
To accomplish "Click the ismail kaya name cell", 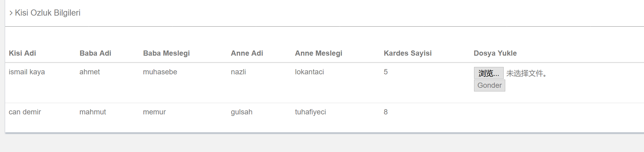I will [x=27, y=72].
